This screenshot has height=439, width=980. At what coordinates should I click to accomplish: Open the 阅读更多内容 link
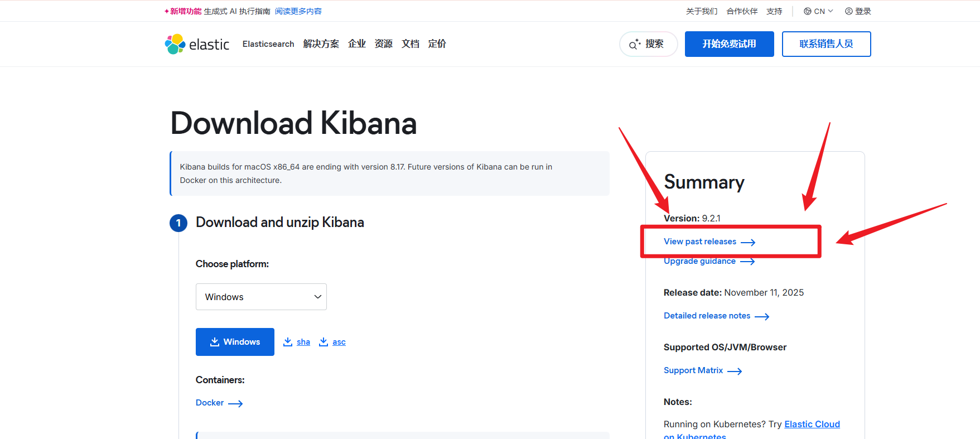(298, 11)
